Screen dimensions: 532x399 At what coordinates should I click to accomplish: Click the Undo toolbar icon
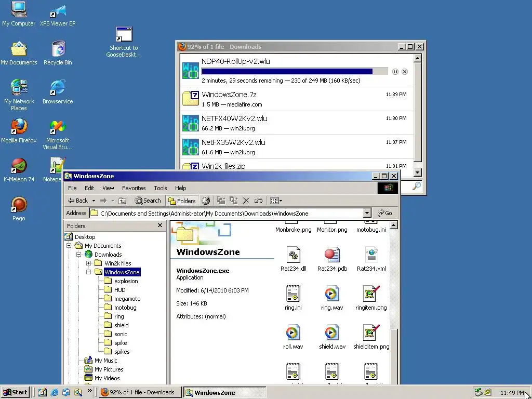[259, 201]
